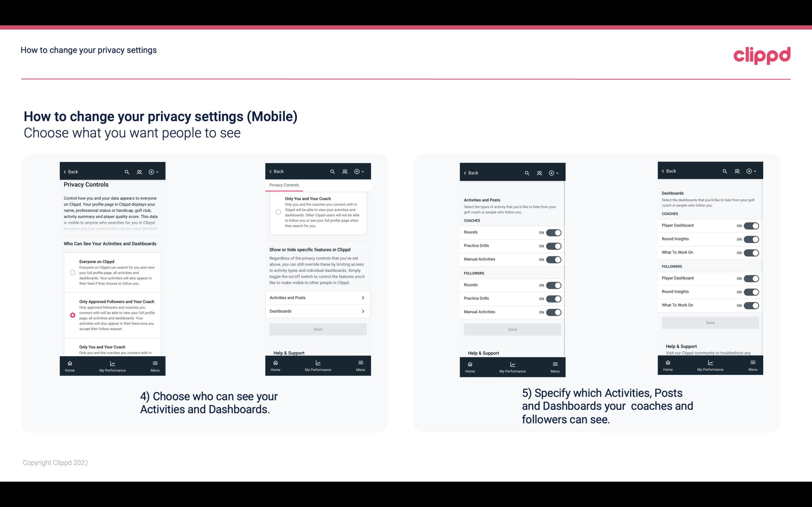
Task: Disable Manual Activities for Followers
Action: click(554, 311)
